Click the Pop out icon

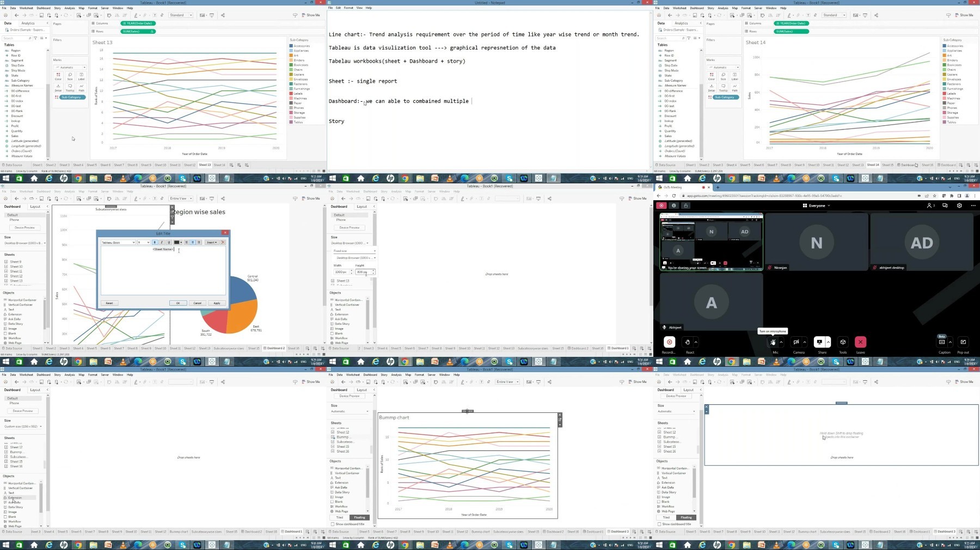tap(963, 342)
